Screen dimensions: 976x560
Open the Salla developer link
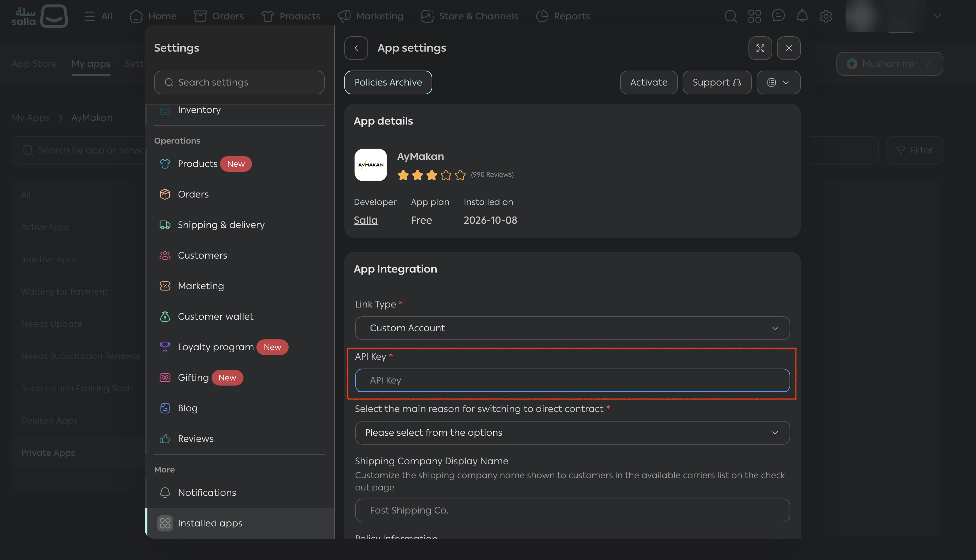coord(366,220)
